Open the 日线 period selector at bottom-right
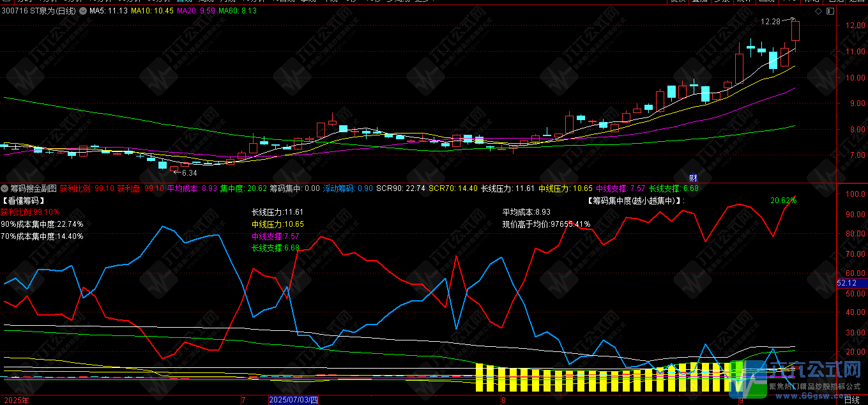 (x=851, y=401)
